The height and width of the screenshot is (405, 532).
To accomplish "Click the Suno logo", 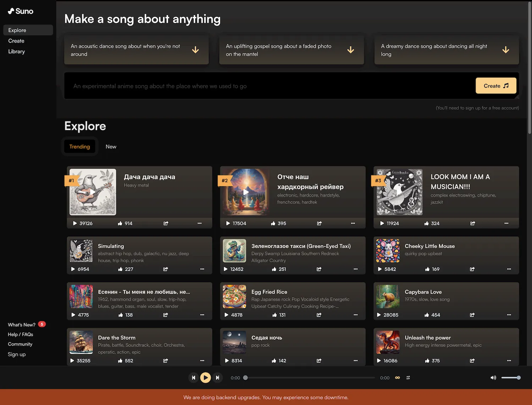I will pos(21,11).
